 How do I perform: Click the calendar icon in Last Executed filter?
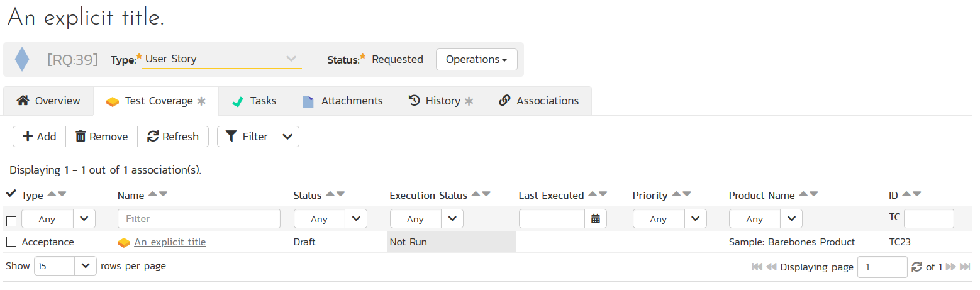click(x=595, y=219)
